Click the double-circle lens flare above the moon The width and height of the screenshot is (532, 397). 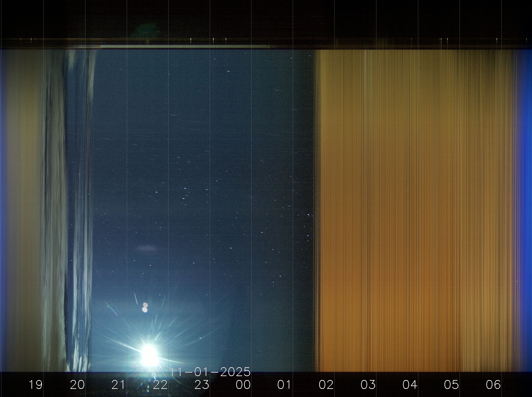point(145,308)
